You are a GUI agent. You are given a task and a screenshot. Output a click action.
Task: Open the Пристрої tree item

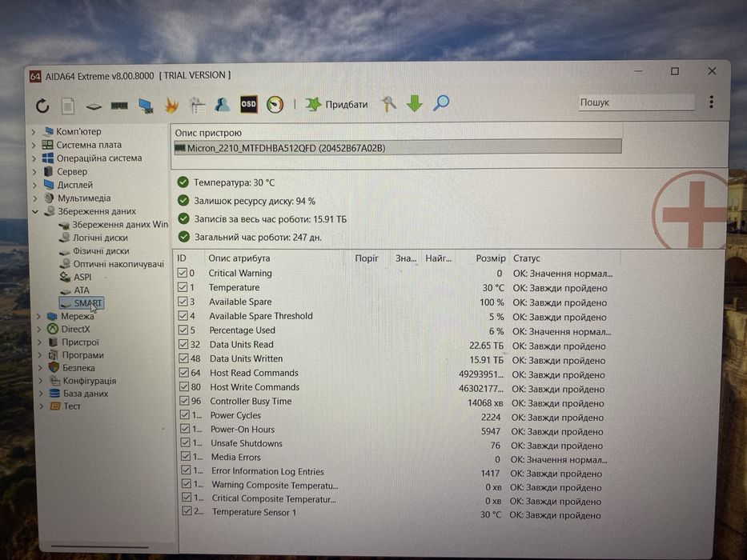81,342
